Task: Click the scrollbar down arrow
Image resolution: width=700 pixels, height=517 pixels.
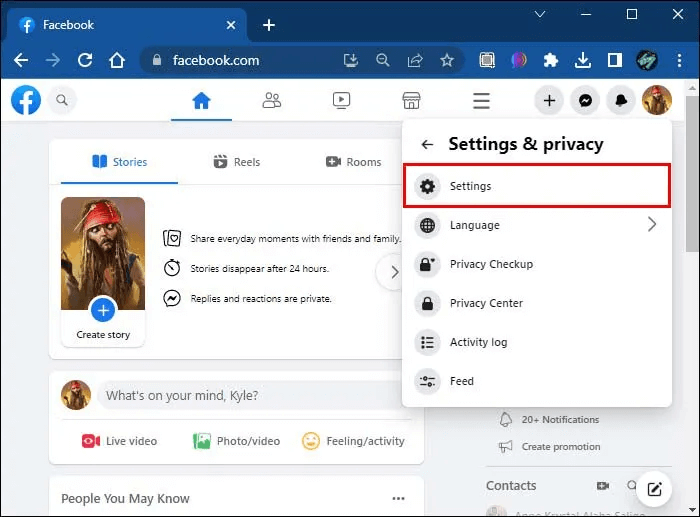Action: click(692, 509)
